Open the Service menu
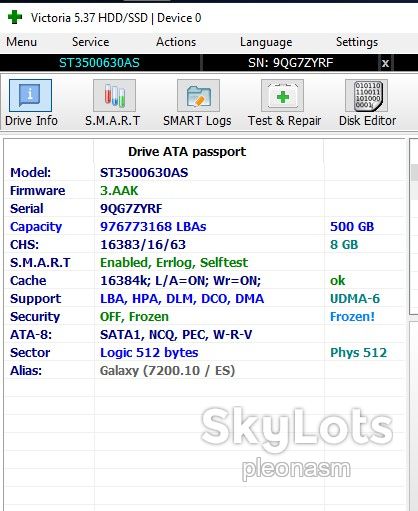This screenshot has width=418, height=511. [x=91, y=42]
